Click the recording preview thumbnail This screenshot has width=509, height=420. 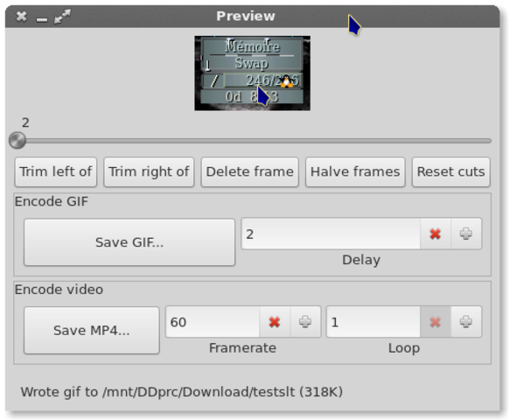click(x=252, y=73)
